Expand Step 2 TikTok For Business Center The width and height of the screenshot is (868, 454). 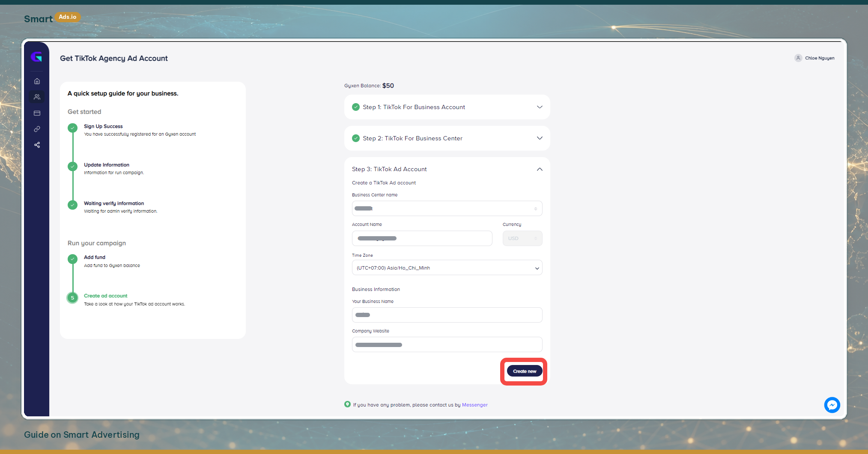pos(447,138)
